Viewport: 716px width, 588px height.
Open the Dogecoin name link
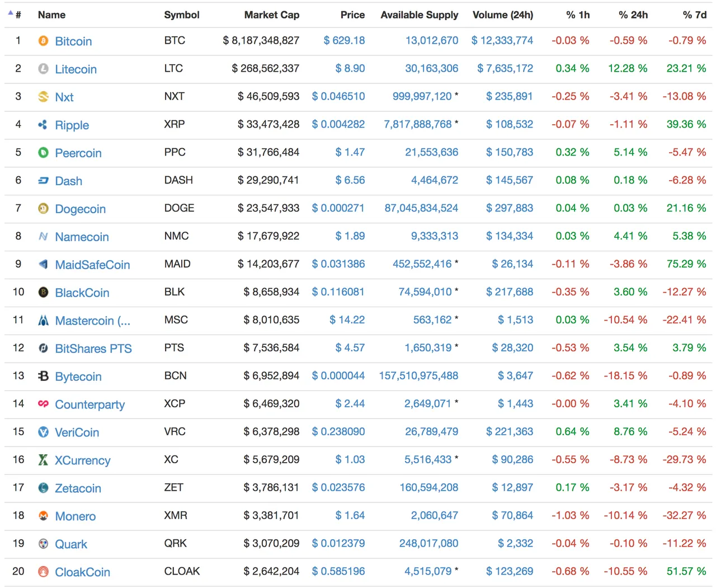pyautogui.click(x=81, y=209)
